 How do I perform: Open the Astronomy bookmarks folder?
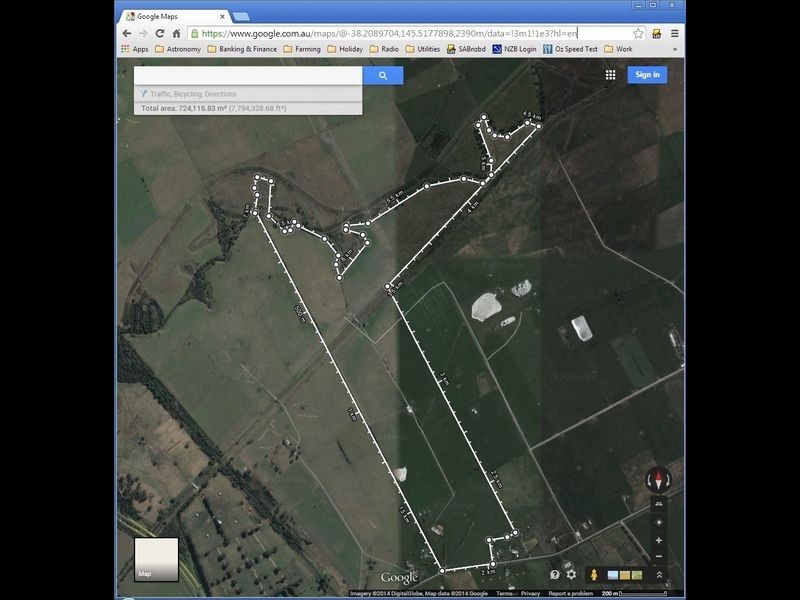(x=177, y=49)
